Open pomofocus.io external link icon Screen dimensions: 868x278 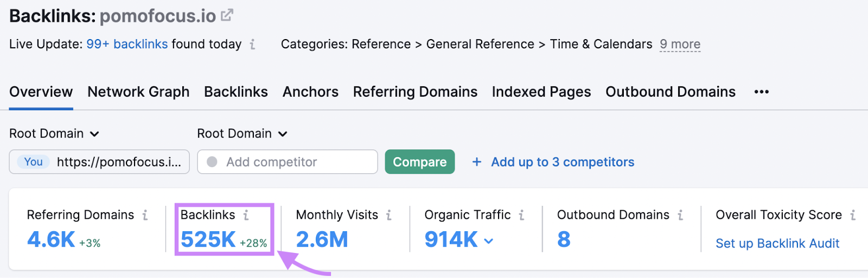pos(227,16)
